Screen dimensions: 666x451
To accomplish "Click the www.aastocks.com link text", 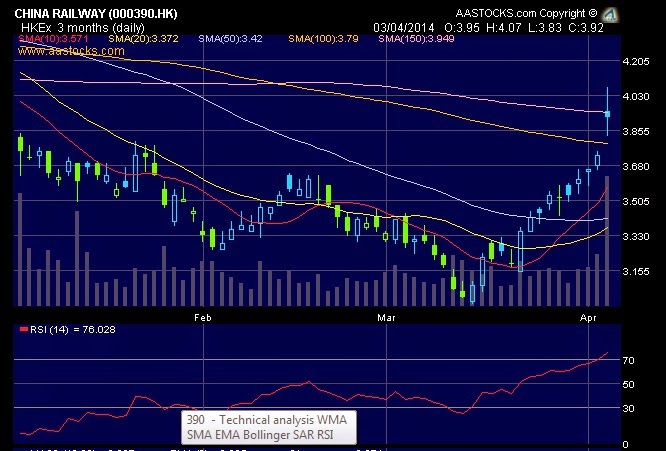I will pyautogui.click(x=71, y=51).
